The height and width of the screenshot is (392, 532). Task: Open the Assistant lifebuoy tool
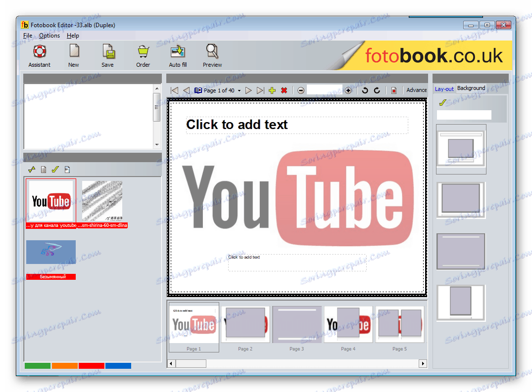pos(40,56)
